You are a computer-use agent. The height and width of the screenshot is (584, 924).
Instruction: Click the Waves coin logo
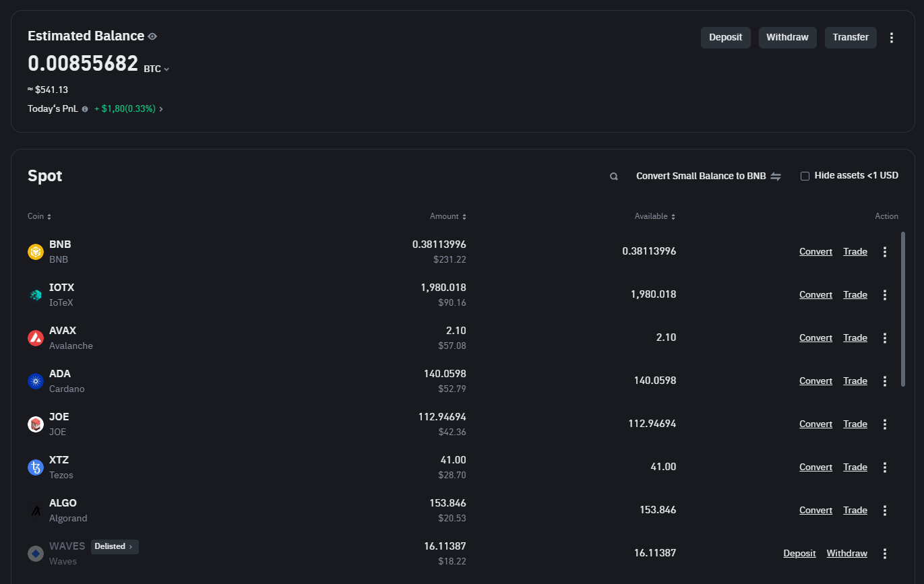click(x=36, y=554)
